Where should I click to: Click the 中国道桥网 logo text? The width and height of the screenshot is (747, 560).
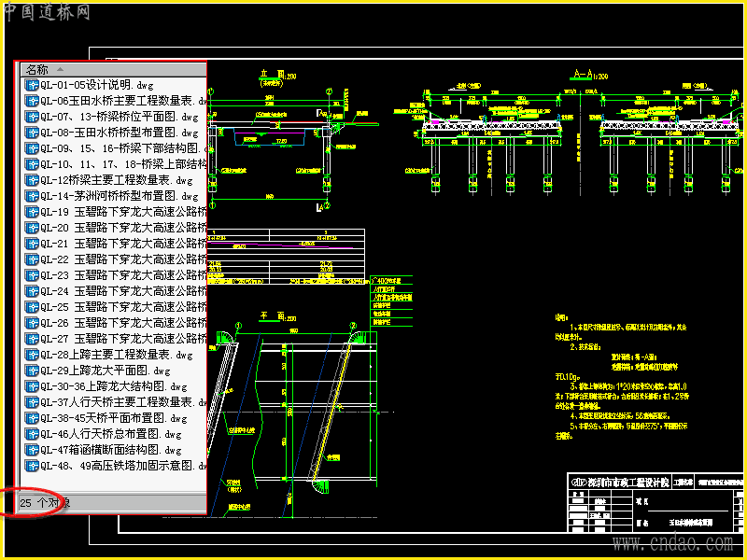tap(47, 12)
